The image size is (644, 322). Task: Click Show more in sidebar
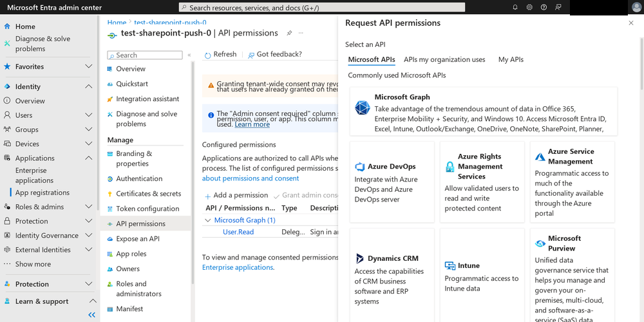pyautogui.click(x=33, y=264)
